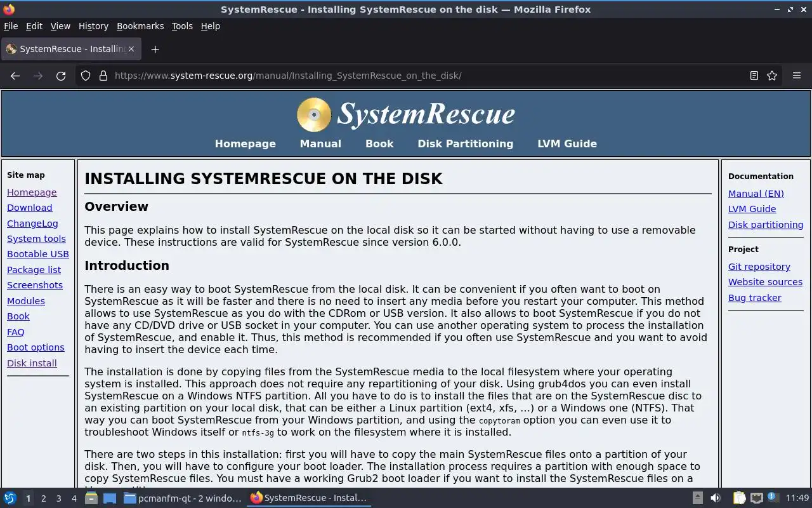Click the 11:49 clock in the taskbar
This screenshot has height=508, width=812.
coord(797,498)
